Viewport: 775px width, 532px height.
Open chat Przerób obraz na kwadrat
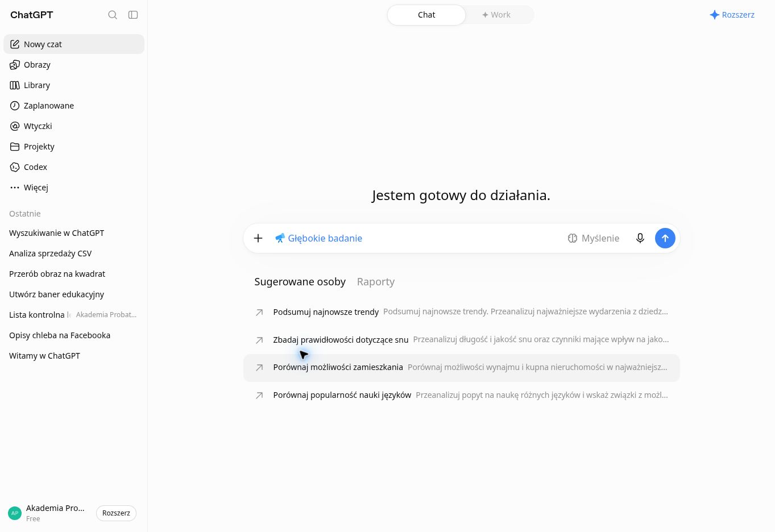click(x=74, y=273)
